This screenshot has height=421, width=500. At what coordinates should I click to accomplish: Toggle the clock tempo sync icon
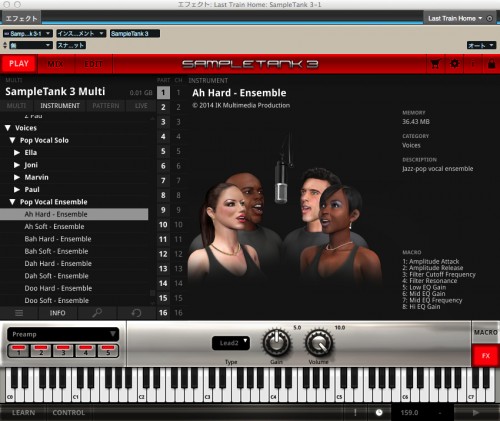[x=379, y=413]
